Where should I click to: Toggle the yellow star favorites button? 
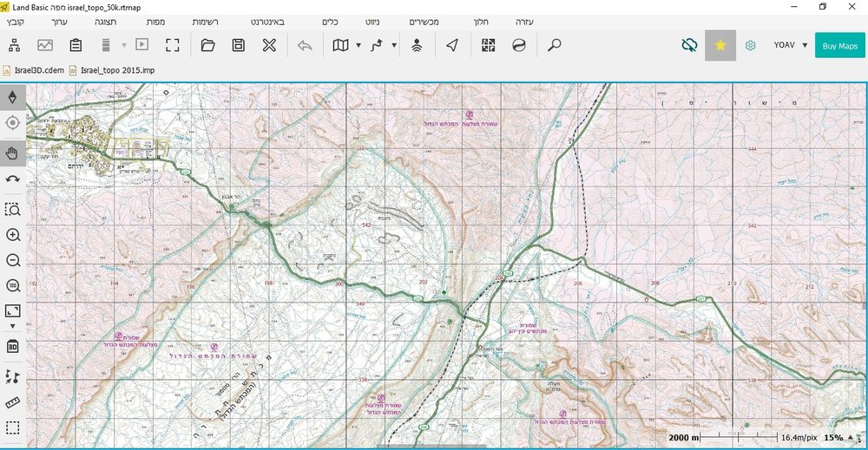(x=720, y=45)
